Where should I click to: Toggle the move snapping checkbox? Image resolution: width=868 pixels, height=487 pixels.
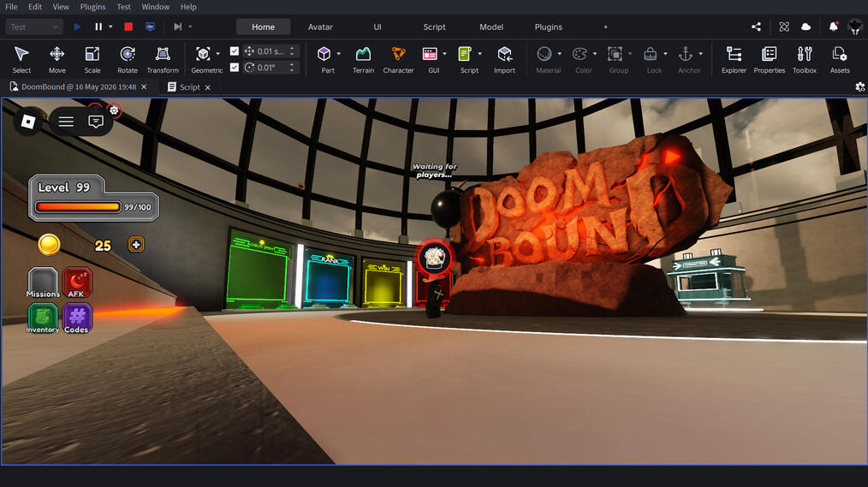(x=235, y=50)
